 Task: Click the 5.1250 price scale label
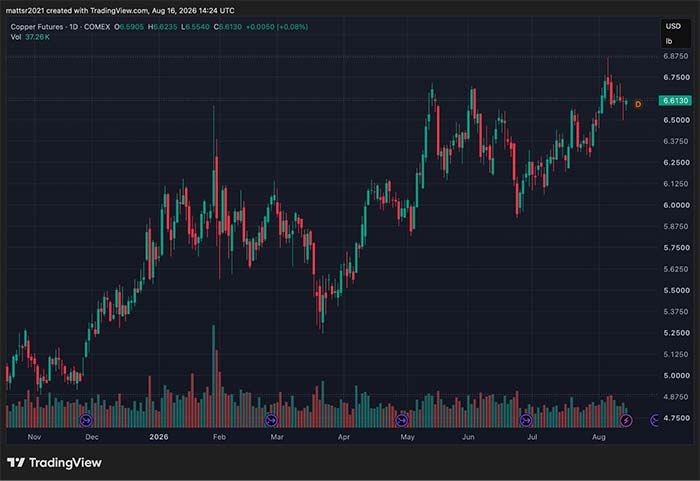pos(676,354)
